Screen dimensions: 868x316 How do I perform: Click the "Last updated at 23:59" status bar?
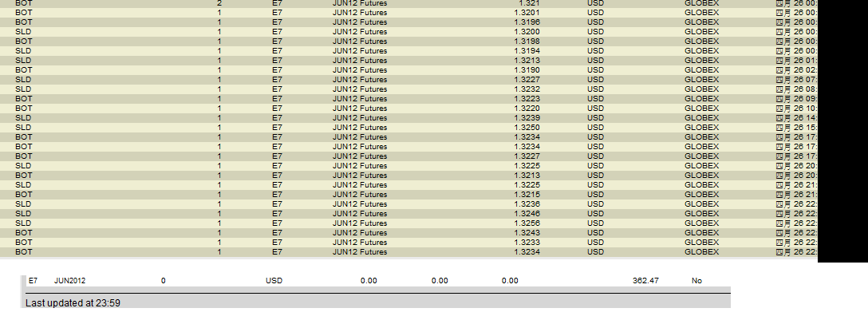click(376, 302)
